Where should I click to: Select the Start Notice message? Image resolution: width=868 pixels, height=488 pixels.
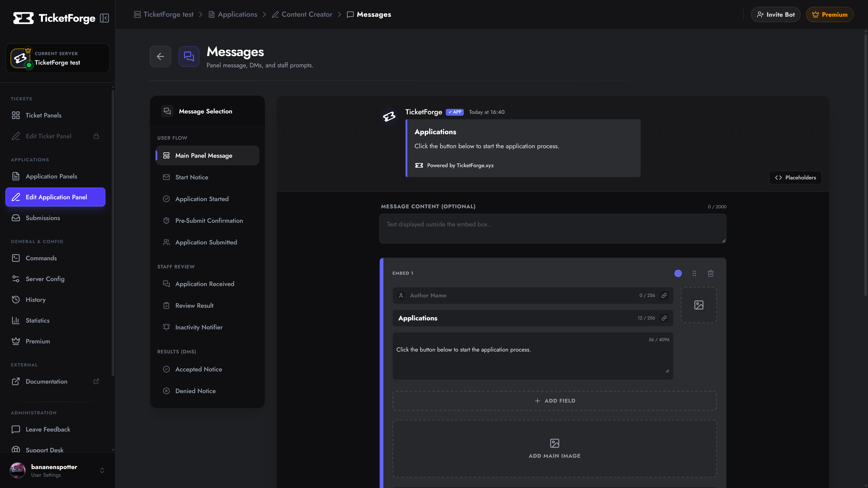(x=207, y=177)
